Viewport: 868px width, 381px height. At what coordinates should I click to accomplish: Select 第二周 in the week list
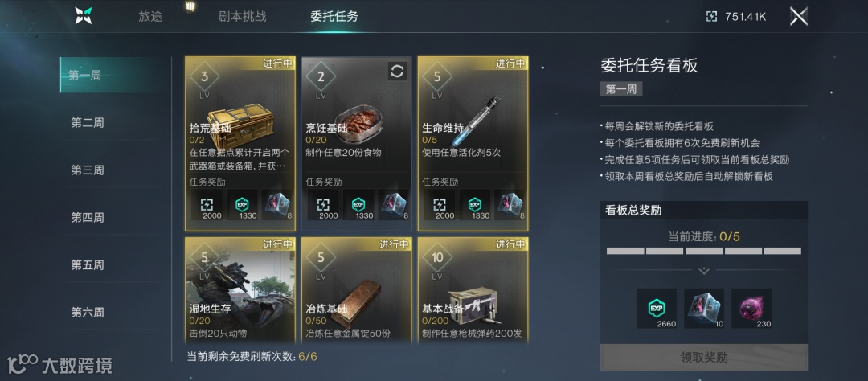(88, 122)
